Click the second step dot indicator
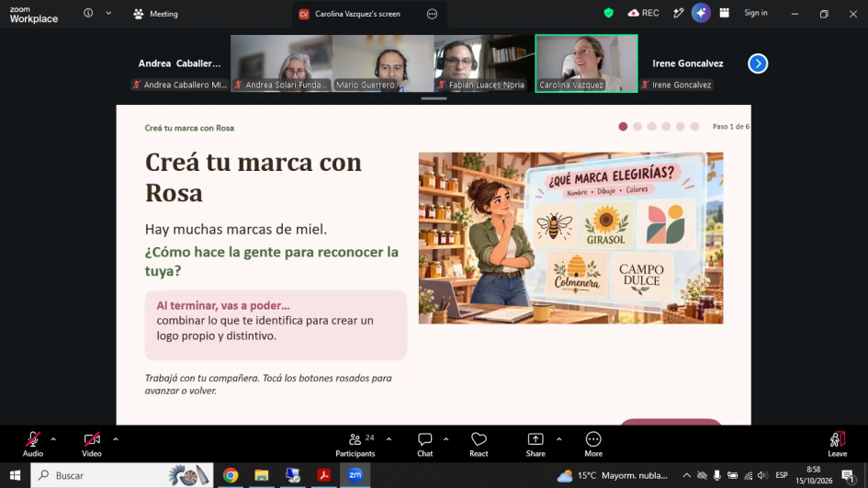The image size is (868, 488). click(x=637, y=127)
